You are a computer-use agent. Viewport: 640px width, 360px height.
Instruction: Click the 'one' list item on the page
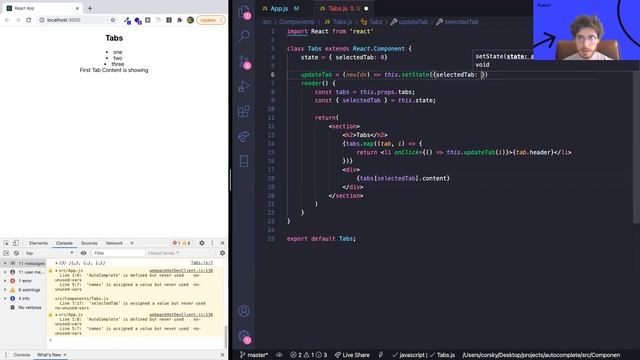click(118, 52)
